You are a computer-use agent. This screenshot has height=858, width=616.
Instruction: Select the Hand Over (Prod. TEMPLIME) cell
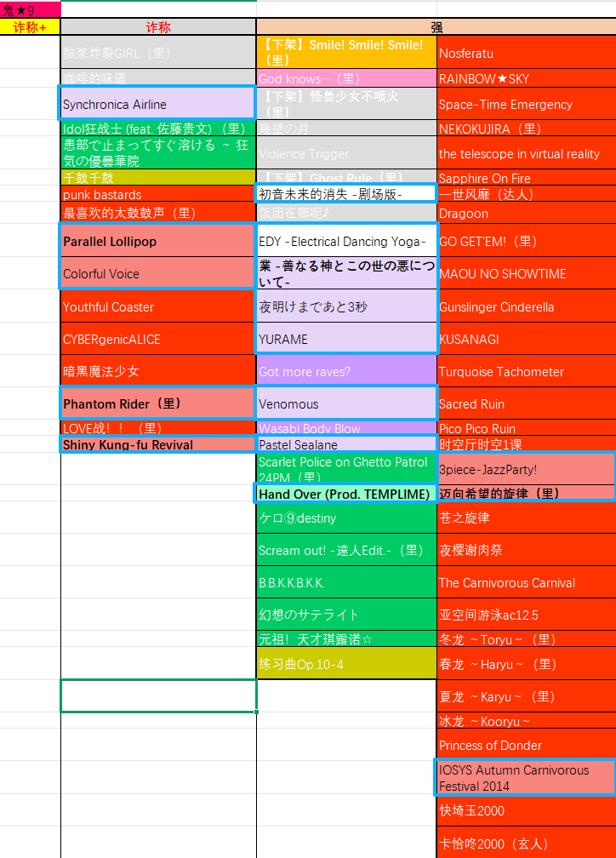[346, 494]
